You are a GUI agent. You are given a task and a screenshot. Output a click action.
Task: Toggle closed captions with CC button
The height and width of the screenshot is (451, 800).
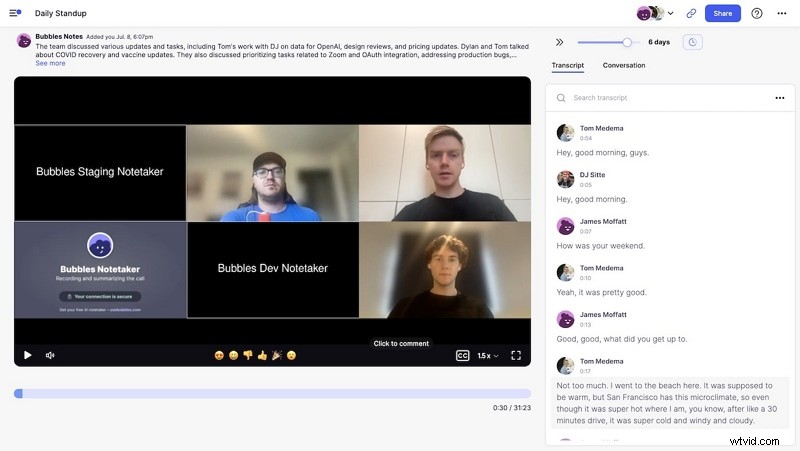[x=462, y=355]
